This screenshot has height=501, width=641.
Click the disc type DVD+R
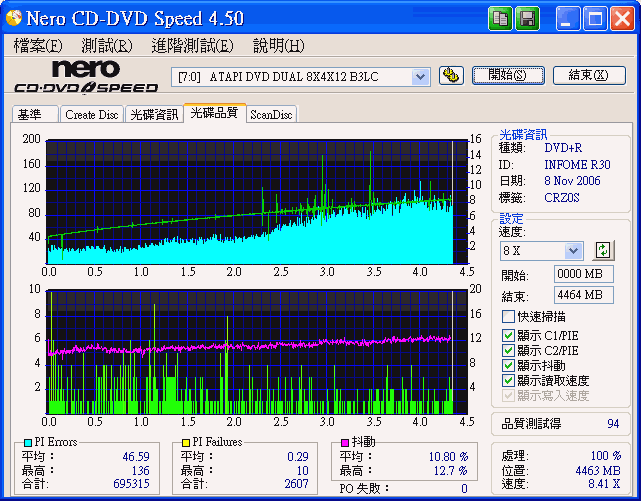(x=563, y=148)
